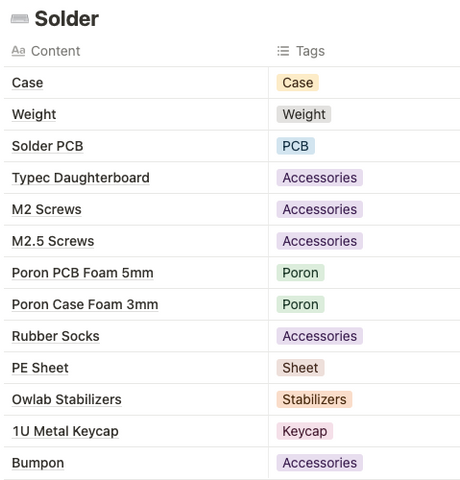Click the list icon in Tags header
Viewport: 460px width, 480px height.
click(283, 51)
